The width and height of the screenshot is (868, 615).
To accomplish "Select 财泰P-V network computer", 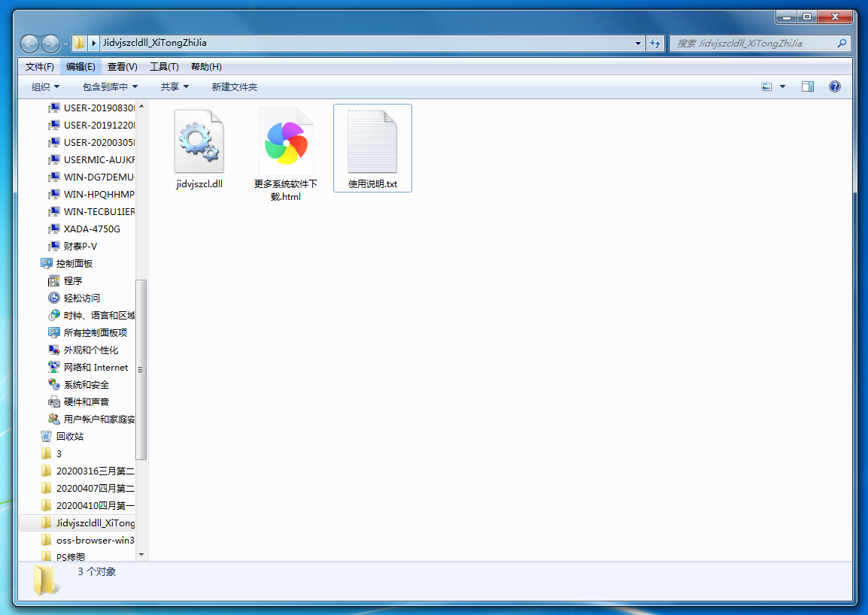I will point(72,247).
